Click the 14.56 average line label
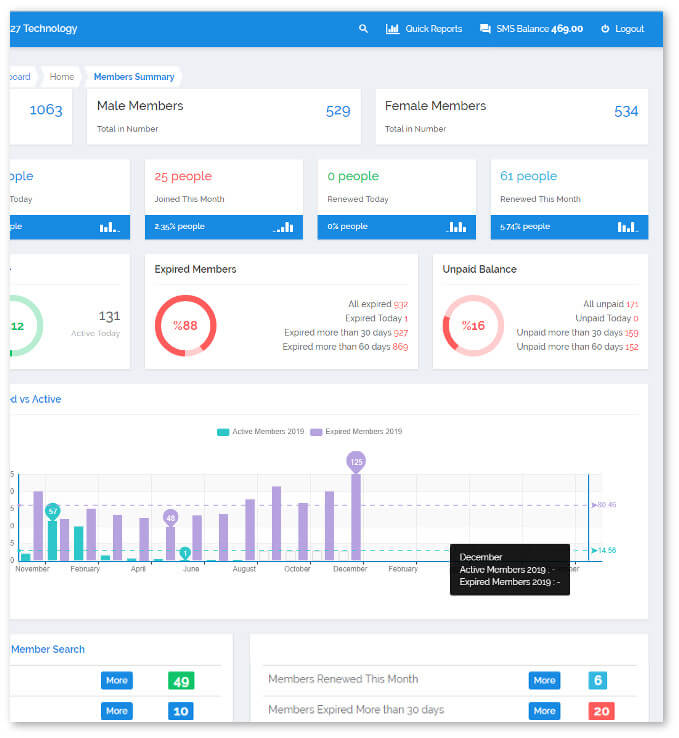 (x=607, y=550)
